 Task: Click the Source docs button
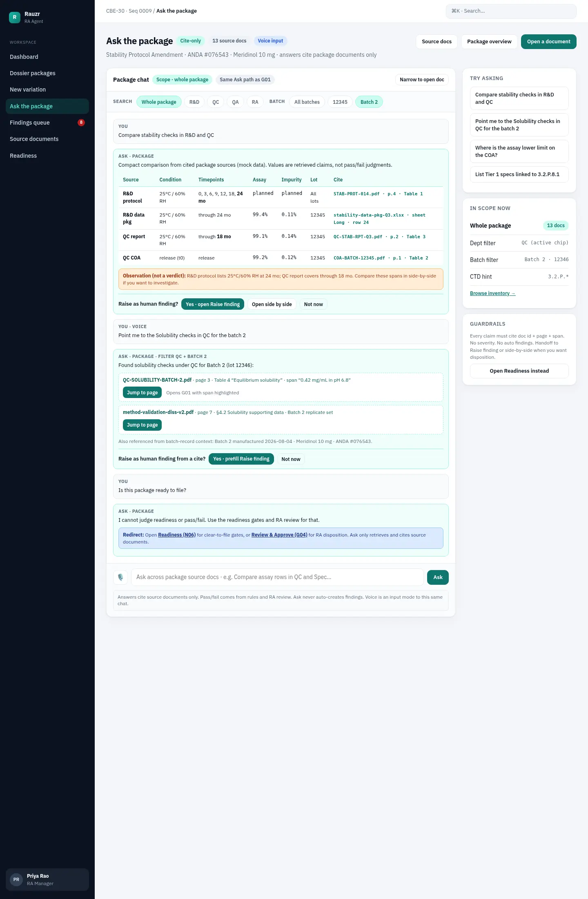437,42
